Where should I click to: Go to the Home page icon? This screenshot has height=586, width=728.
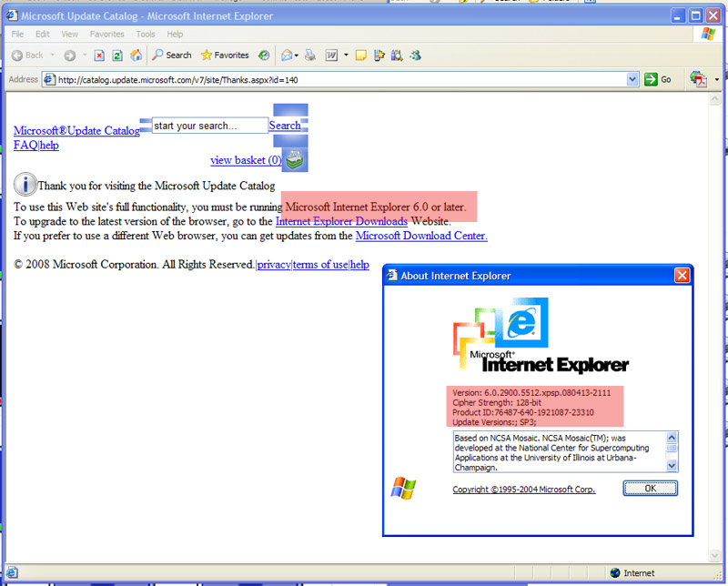point(135,56)
